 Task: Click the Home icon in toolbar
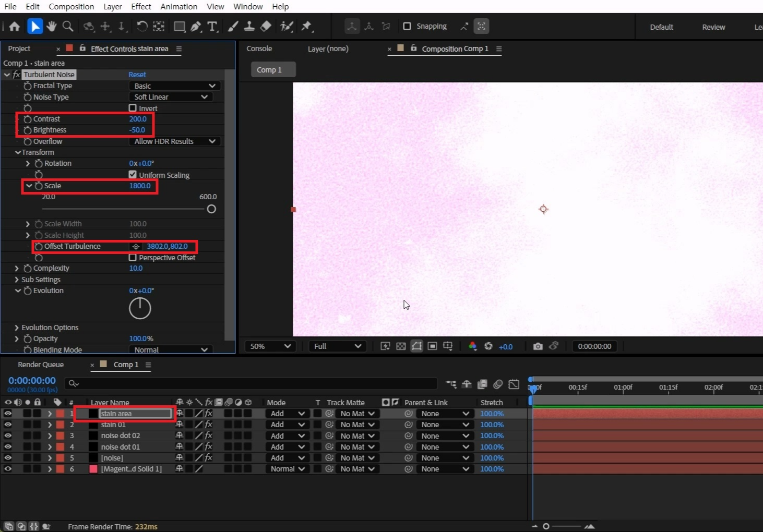[x=15, y=26]
